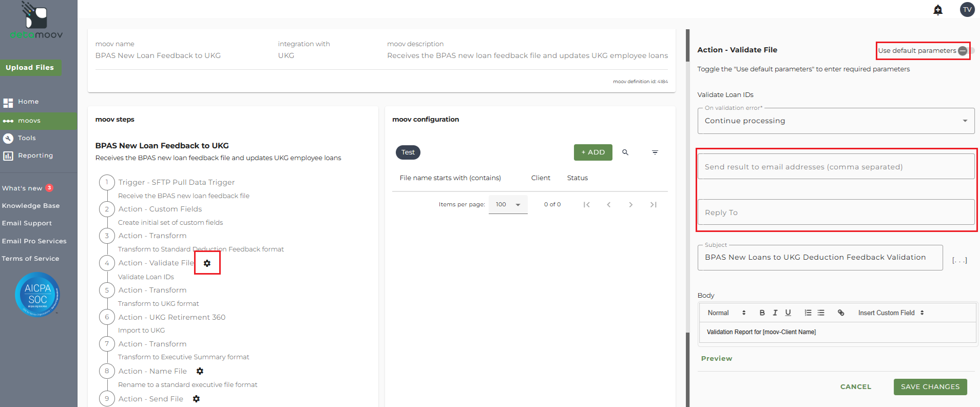Go to next page of configurations

tap(631, 205)
